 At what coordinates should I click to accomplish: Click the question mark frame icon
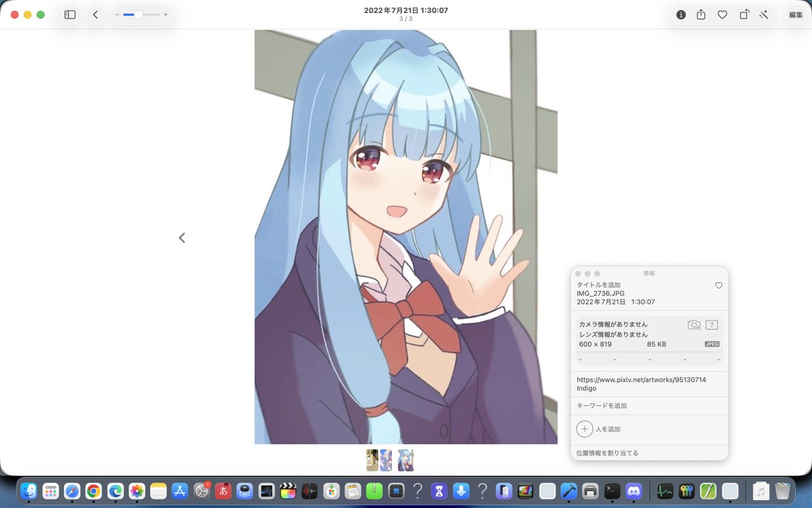711,325
